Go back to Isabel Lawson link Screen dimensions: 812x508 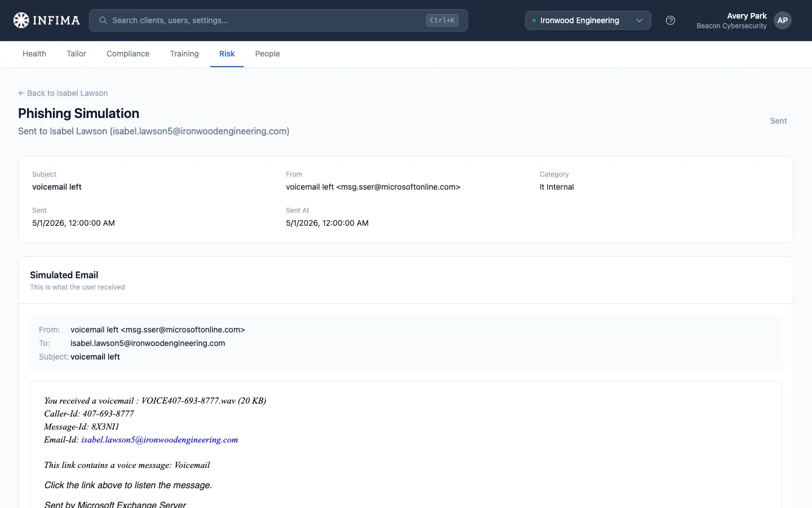[x=63, y=93]
